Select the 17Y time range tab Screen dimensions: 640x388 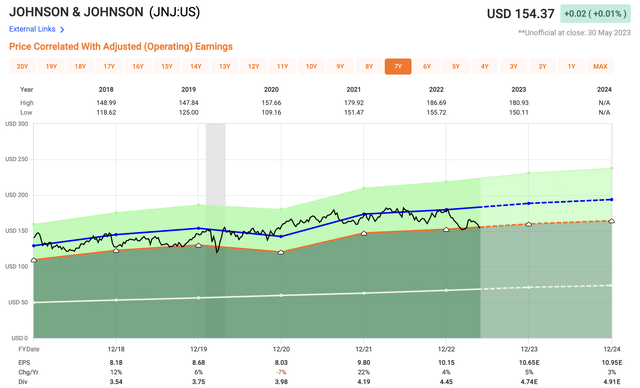point(109,67)
